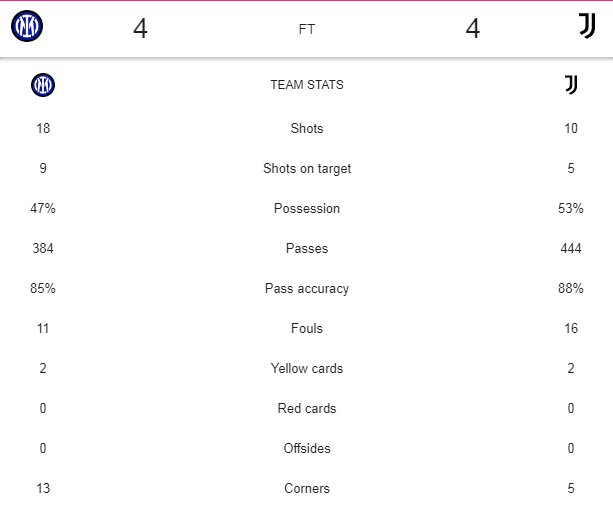Click the large Inter Milan crest in header
Image resolution: width=613 pixels, height=514 pixels.
pos(27,26)
